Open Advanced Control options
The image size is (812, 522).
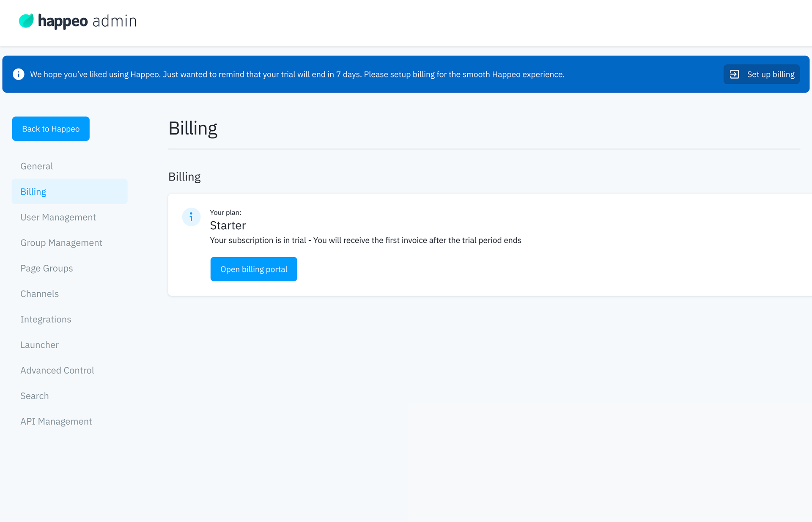coord(57,370)
